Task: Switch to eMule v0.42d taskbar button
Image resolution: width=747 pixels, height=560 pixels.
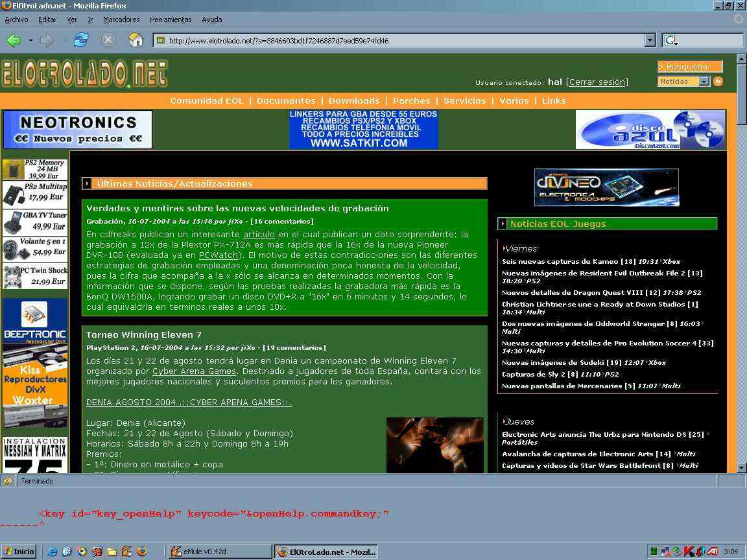Action: pos(220,552)
